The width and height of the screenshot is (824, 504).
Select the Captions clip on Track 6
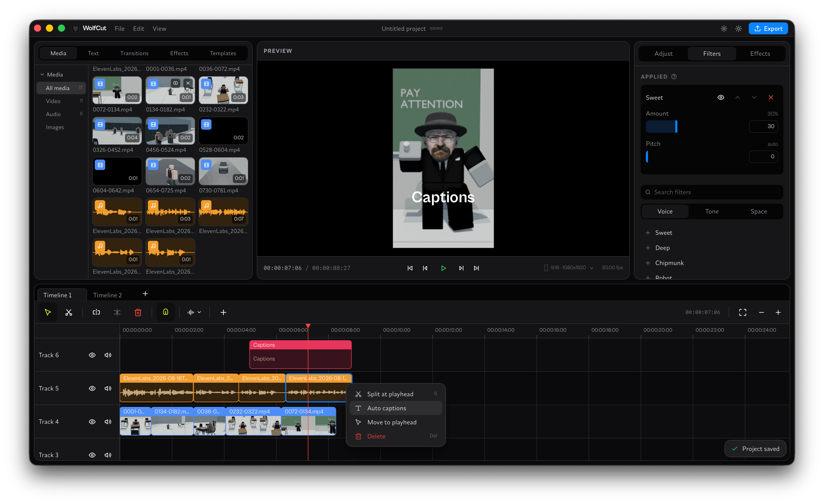tap(300, 354)
